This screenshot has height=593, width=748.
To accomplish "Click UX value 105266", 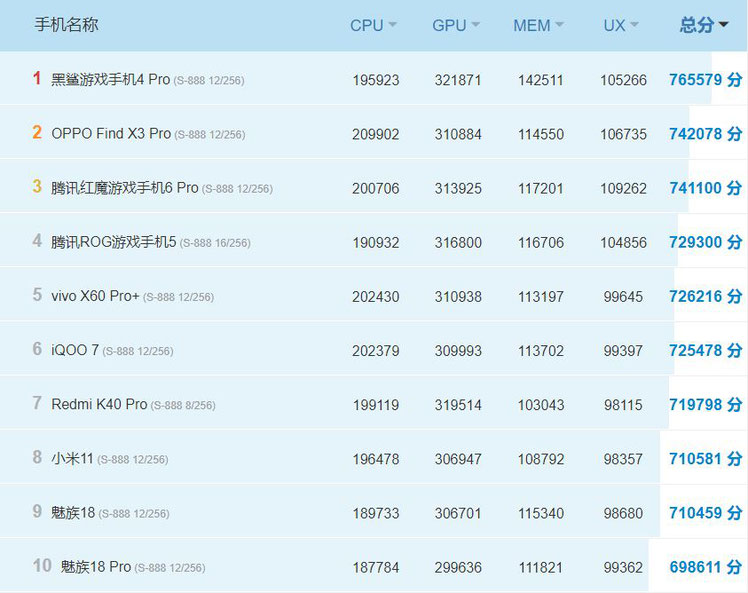I will (623, 80).
